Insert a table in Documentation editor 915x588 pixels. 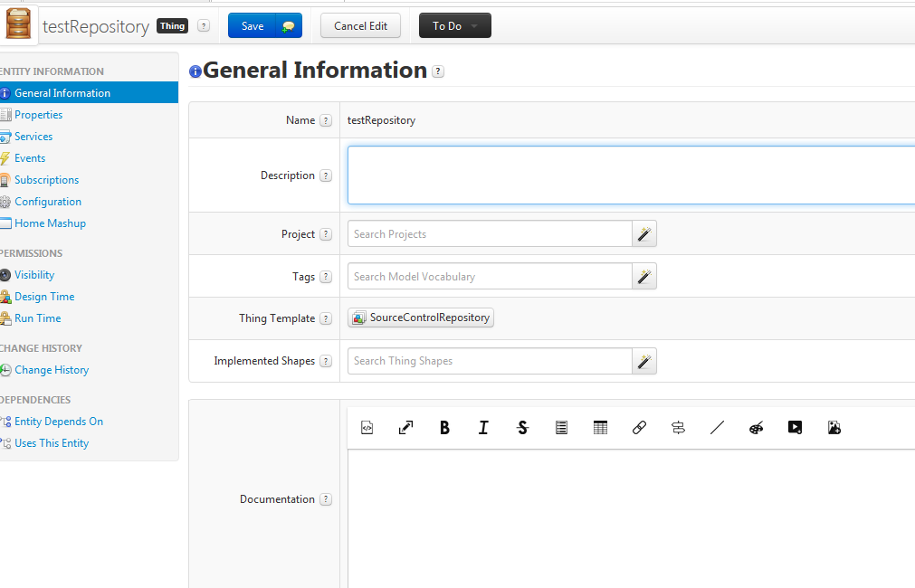pyautogui.click(x=600, y=428)
